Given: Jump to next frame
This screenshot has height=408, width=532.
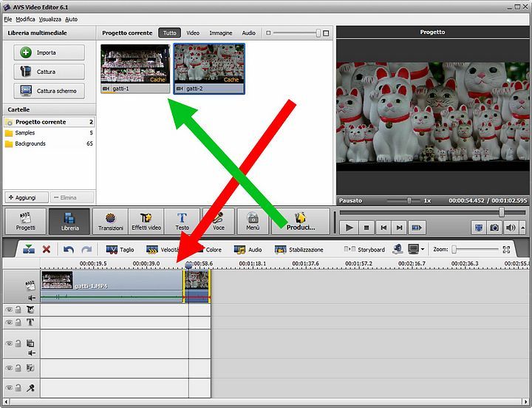Looking at the screenshot, I should pos(399,228).
